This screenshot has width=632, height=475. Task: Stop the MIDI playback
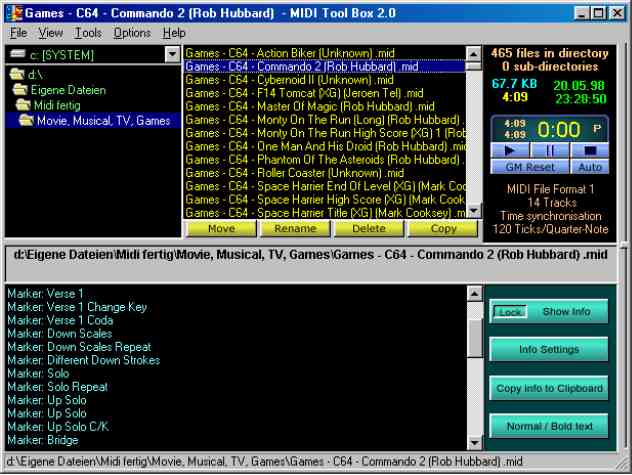[x=590, y=151]
